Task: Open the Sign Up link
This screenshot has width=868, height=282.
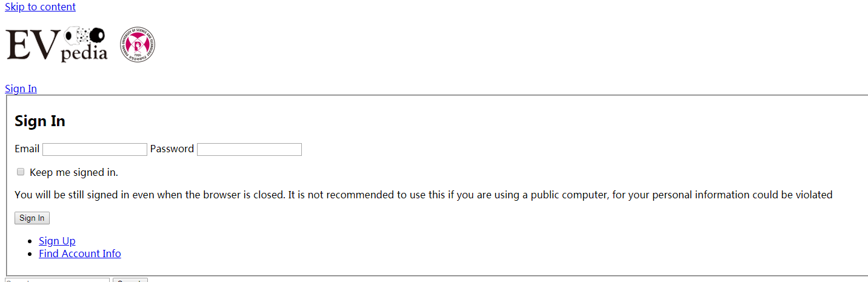Action: (x=57, y=241)
